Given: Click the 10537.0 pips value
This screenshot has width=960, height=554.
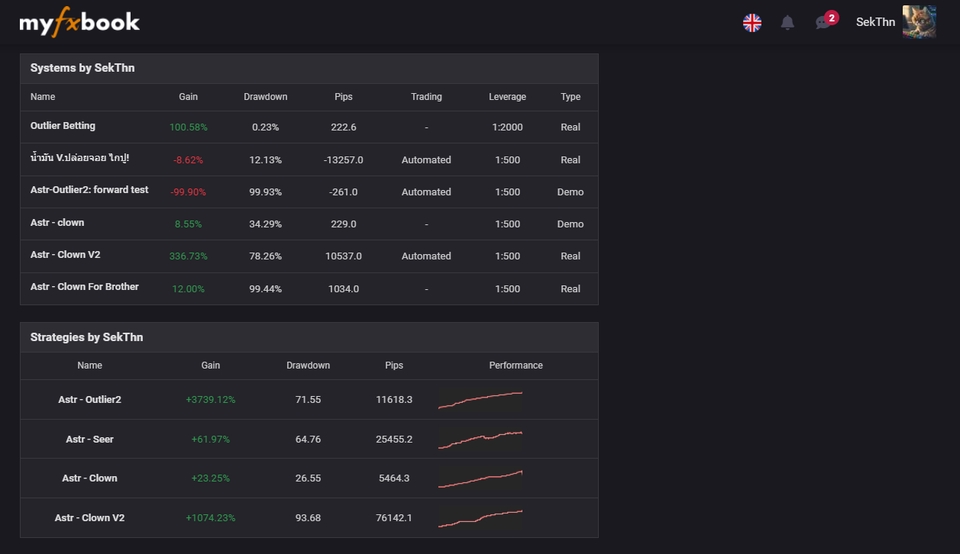Looking at the screenshot, I should coord(343,256).
